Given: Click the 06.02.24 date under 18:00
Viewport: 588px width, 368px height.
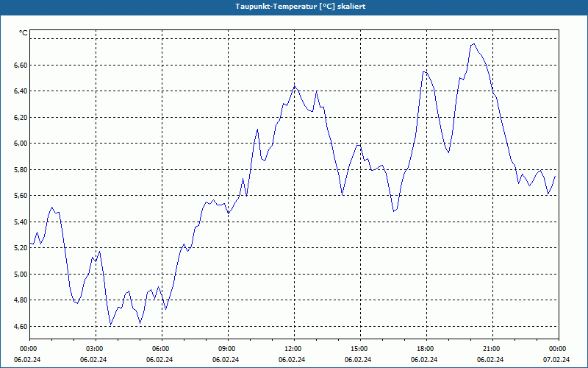Looking at the screenshot, I should click(424, 359).
